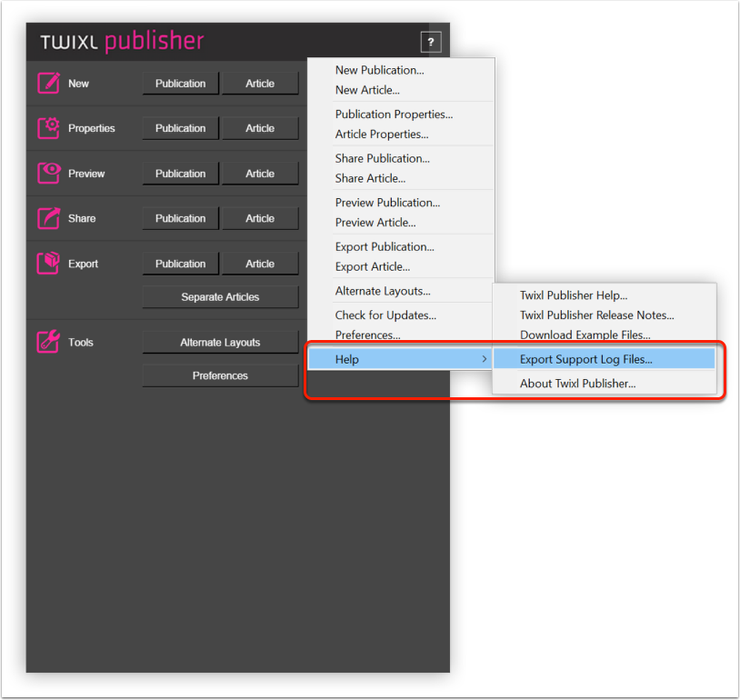
Task: Click the Export box icon
Action: pos(48,264)
